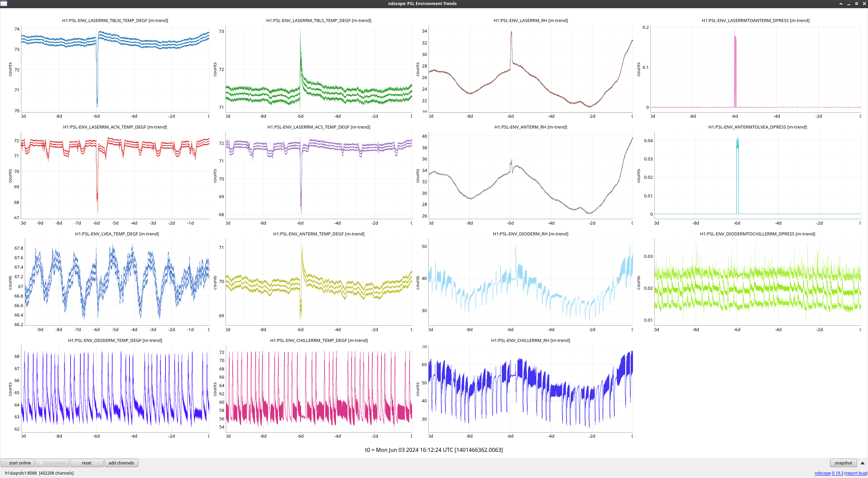Expand the triangle arrow next to snapshot
Screen dimensions: 868x478
tap(862, 463)
